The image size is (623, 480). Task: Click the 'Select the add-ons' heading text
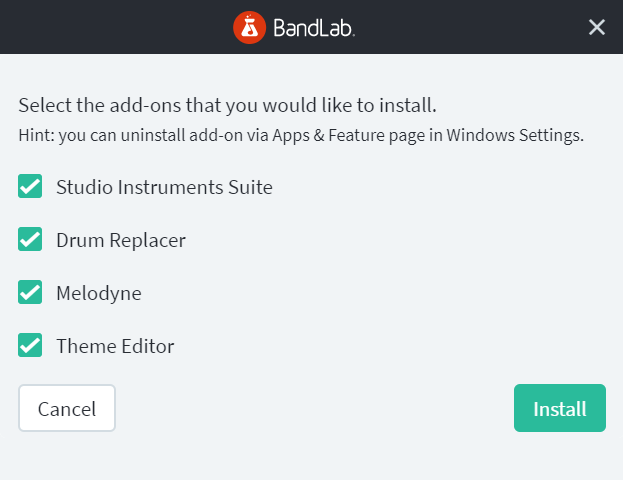click(x=227, y=106)
